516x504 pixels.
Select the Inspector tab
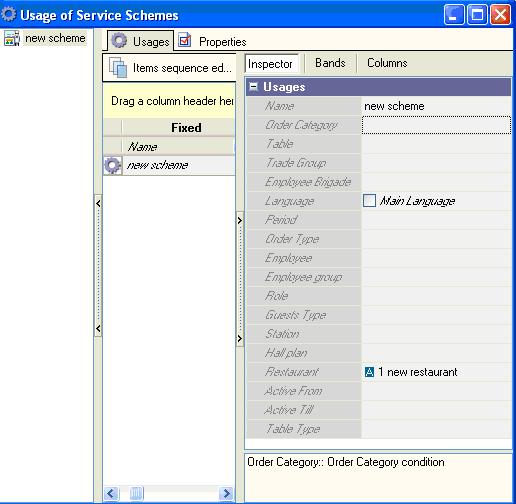click(x=271, y=64)
